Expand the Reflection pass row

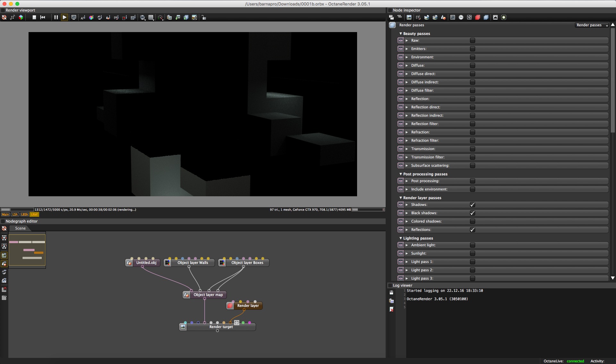pos(407,99)
